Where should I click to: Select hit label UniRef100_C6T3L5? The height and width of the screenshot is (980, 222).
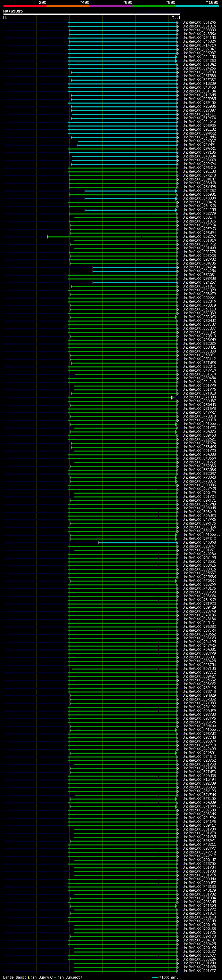[199, 26]
